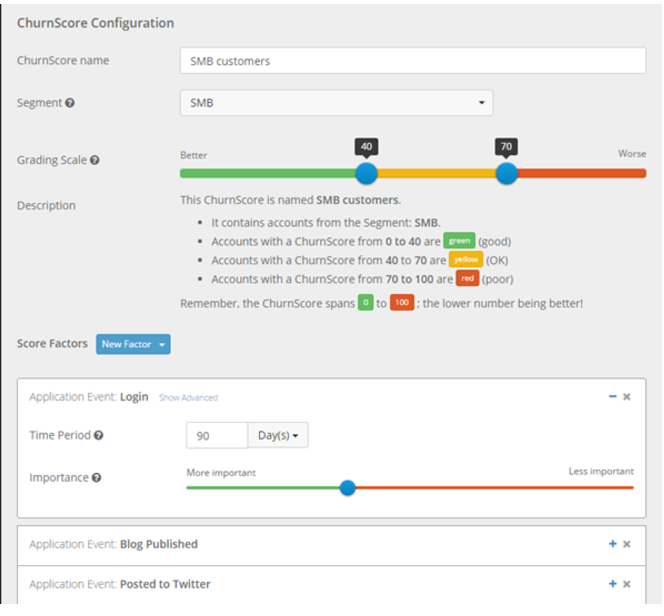The height and width of the screenshot is (616, 664).
Task: Click the Grading Scale help icon
Action: pyautogui.click(x=94, y=160)
